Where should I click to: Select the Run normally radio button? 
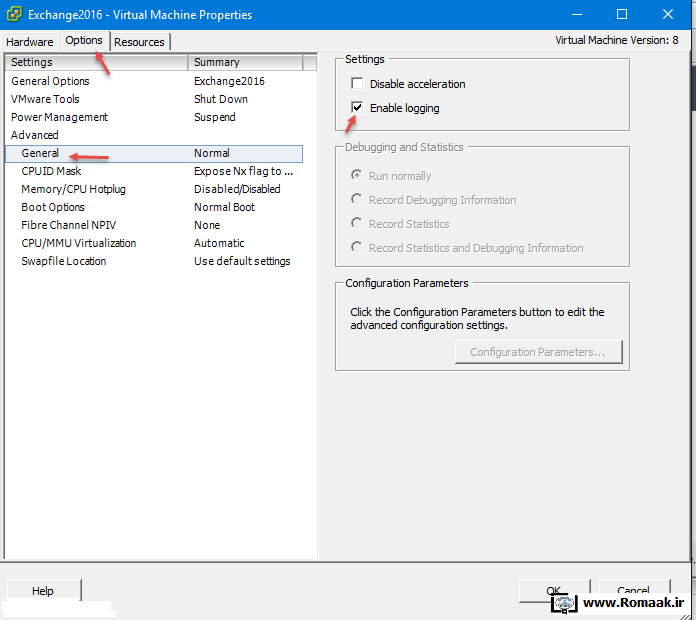pyautogui.click(x=356, y=175)
